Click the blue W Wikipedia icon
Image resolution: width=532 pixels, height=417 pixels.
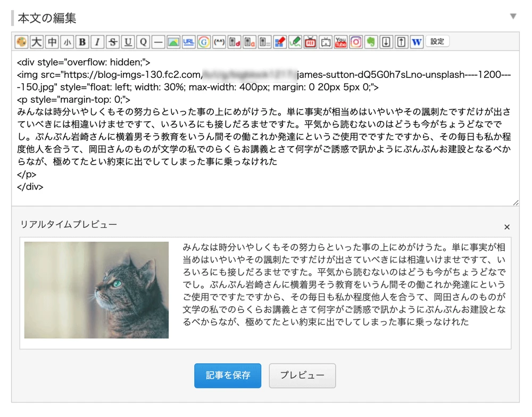(417, 42)
